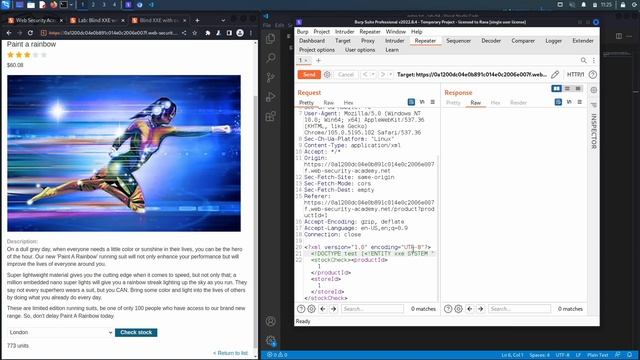Jump to next response search match
This screenshot has height=360, width=640.
480,309
